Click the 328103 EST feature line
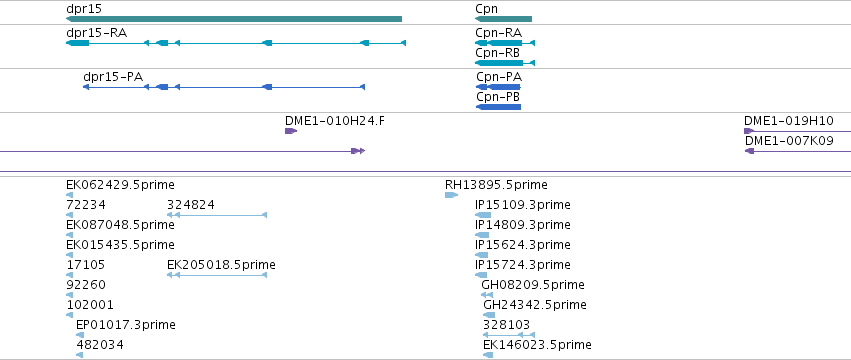The height and width of the screenshot is (360, 851). [509, 335]
